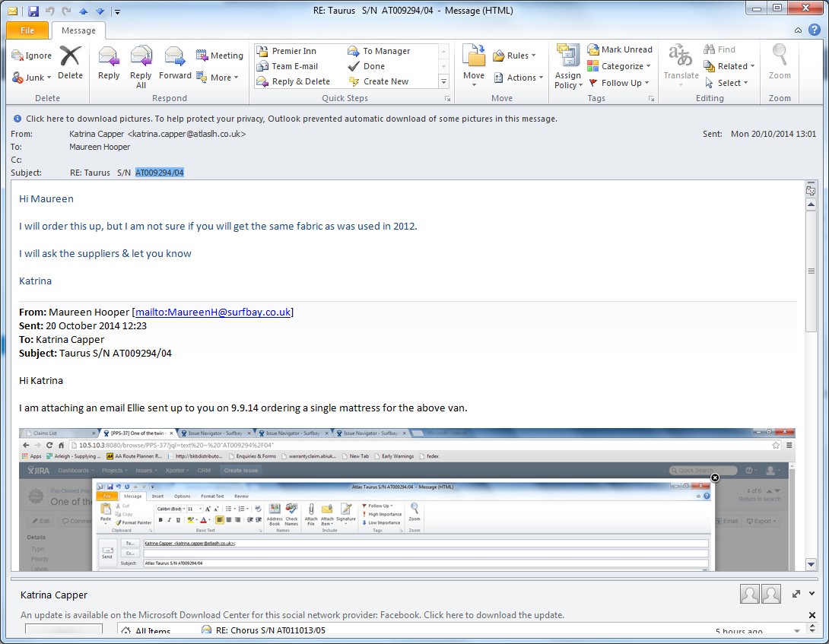The image size is (829, 644).
Task: Toggle the people pane expand arrow
Action: tap(796, 594)
